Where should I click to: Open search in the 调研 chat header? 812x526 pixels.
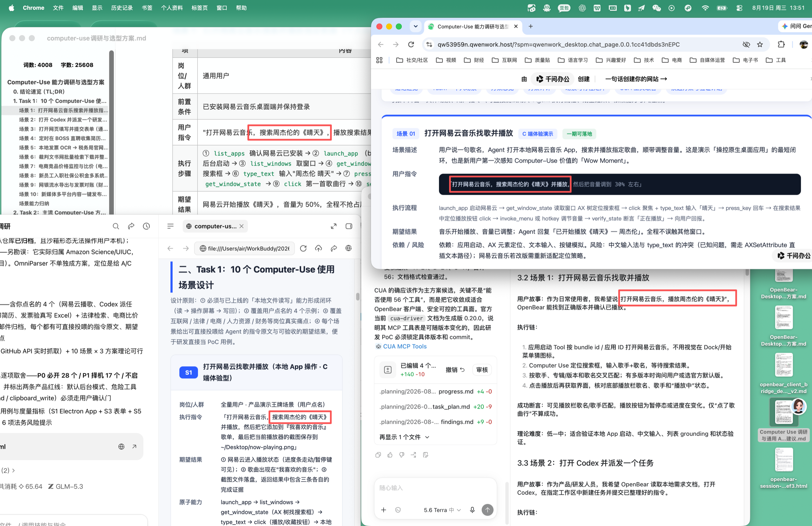(x=116, y=226)
